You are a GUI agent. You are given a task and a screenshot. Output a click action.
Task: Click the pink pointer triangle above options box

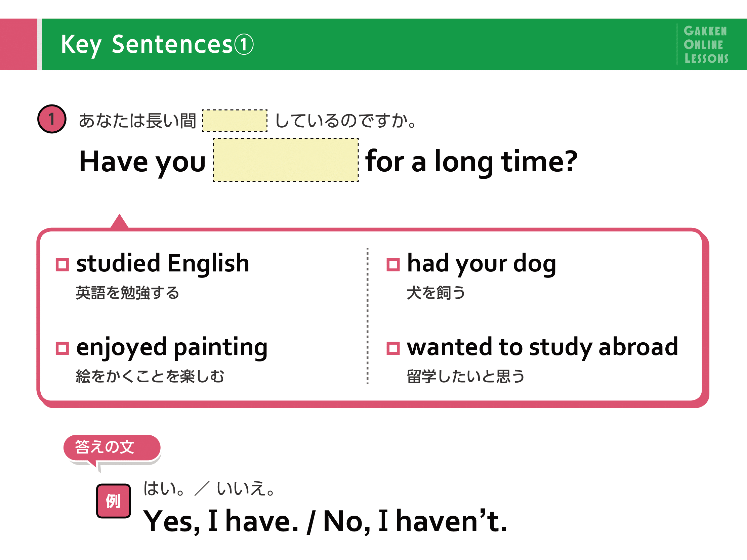(x=119, y=221)
